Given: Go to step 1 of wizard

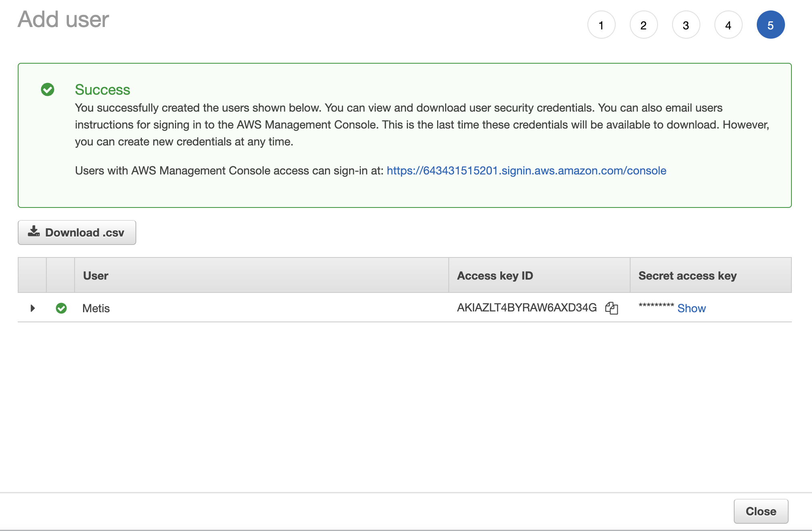Looking at the screenshot, I should click(601, 25).
